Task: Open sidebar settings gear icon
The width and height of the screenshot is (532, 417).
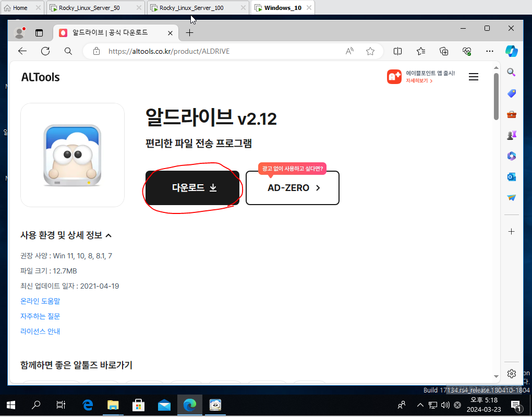Action: (511, 374)
